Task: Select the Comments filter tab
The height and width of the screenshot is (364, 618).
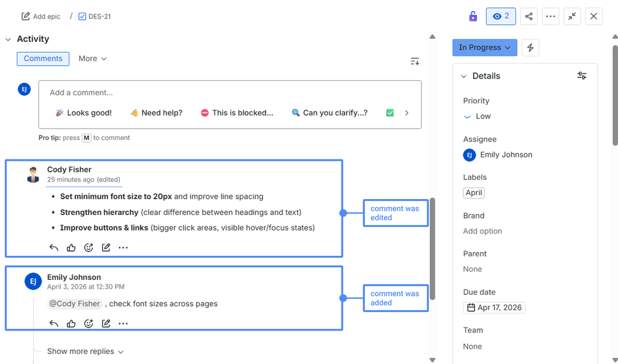Action: pyautogui.click(x=43, y=58)
